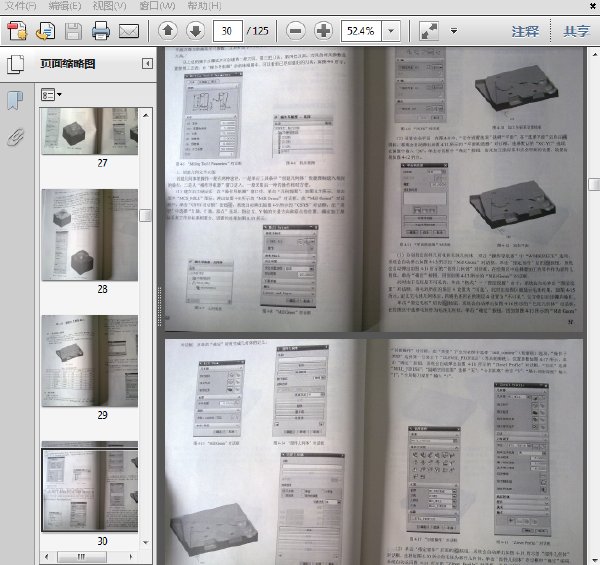Image resolution: width=600 pixels, height=565 pixels.
Task: Click thumbnail panel scroll right arrow
Action: 131,557
